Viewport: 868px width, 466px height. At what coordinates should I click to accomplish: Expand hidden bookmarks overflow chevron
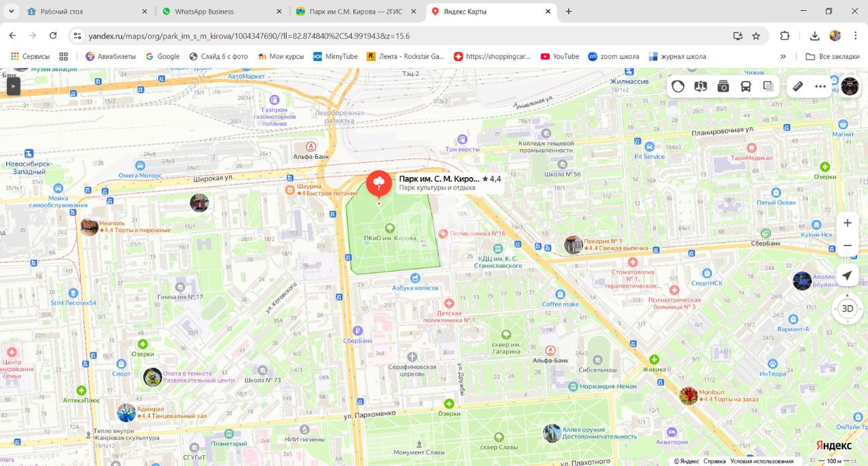[x=783, y=56]
